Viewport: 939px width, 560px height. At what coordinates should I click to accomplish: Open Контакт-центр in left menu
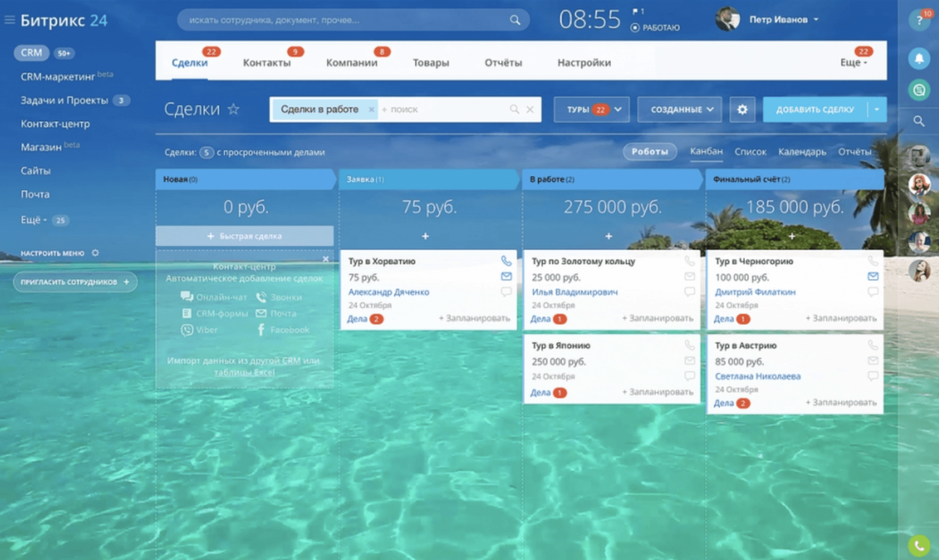55,124
